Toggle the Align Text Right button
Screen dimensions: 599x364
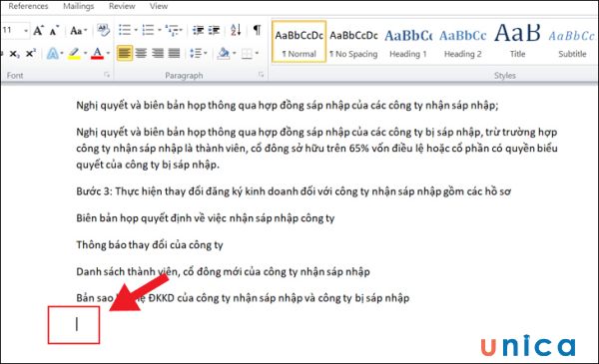(x=158, y=53)
